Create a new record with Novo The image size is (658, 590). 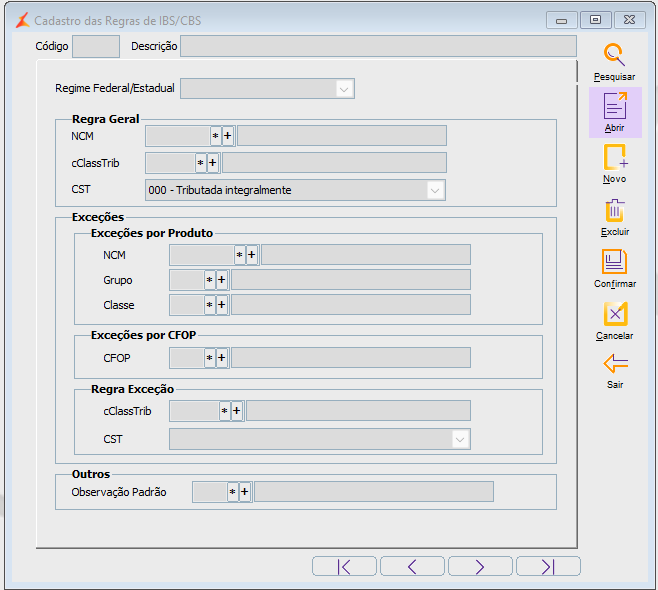coord(614,159)
